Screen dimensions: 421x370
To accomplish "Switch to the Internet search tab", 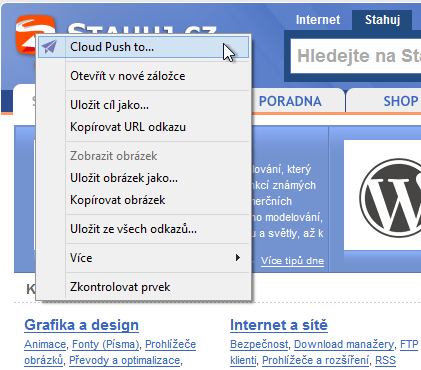I will tap(318, 20).
